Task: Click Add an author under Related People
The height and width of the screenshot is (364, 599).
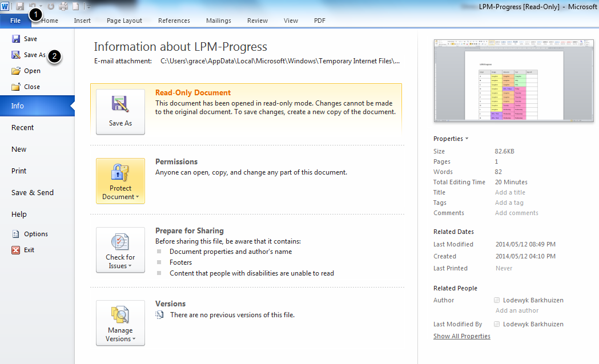Action: click(516, 310)
